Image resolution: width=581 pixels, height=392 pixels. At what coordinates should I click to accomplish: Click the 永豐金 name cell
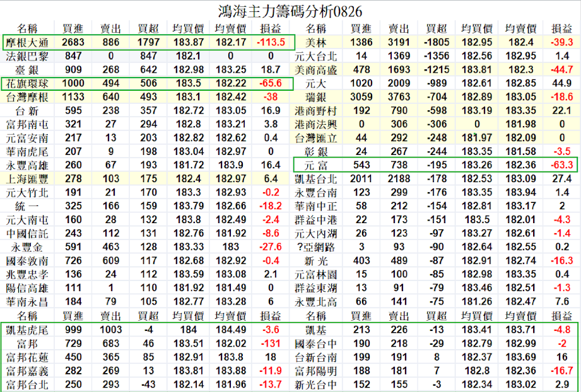(27, 247)
